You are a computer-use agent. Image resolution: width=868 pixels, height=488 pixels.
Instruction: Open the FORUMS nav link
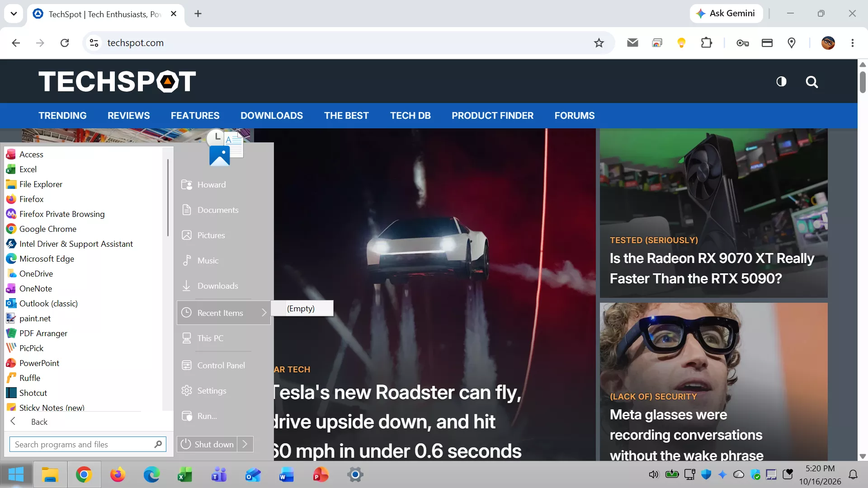pyautogui.click(x=575, y=116)
